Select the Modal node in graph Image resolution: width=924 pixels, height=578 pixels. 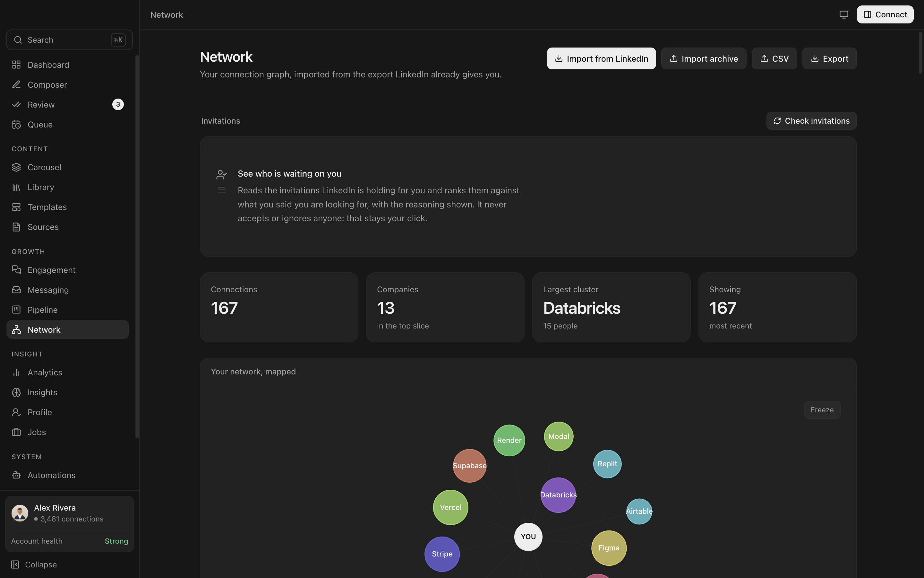(x=559, y=437)
